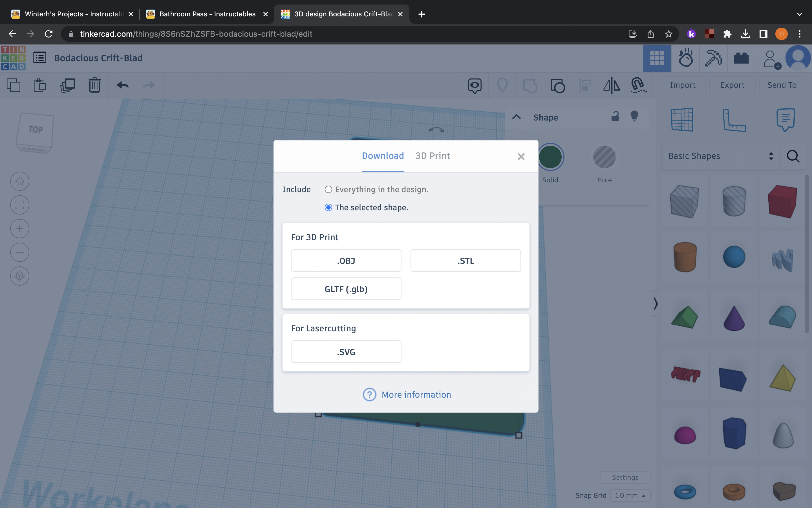Click the Delete trash icon

(95, 85)
